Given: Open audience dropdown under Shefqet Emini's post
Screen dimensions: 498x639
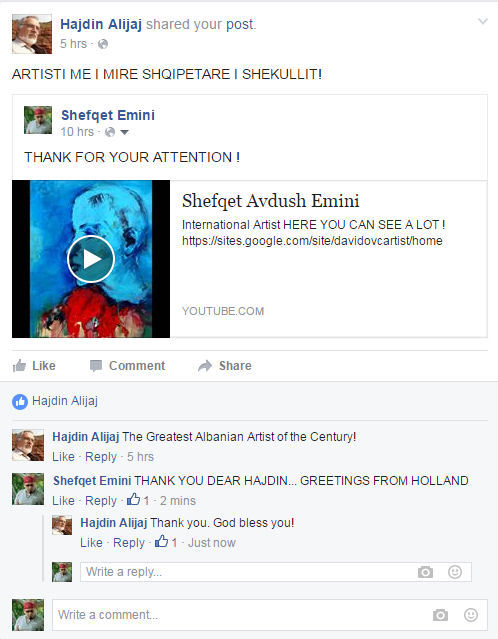Looking at the screenshot, I should tap(124, 132).
